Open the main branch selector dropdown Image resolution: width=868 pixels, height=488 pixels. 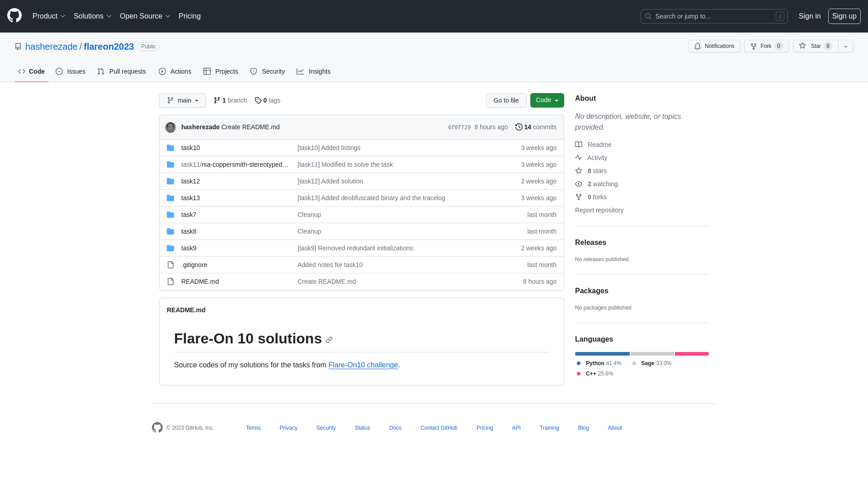(x=183, y=100)
